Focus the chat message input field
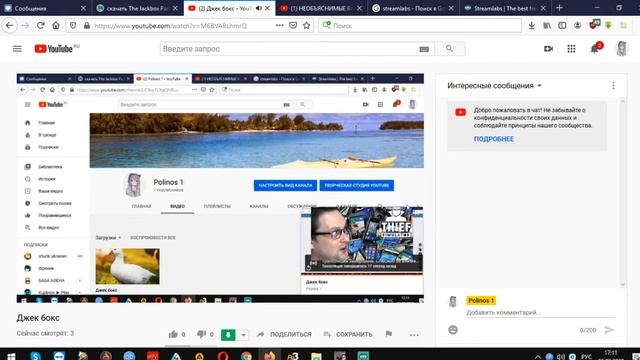 [540, 312]
